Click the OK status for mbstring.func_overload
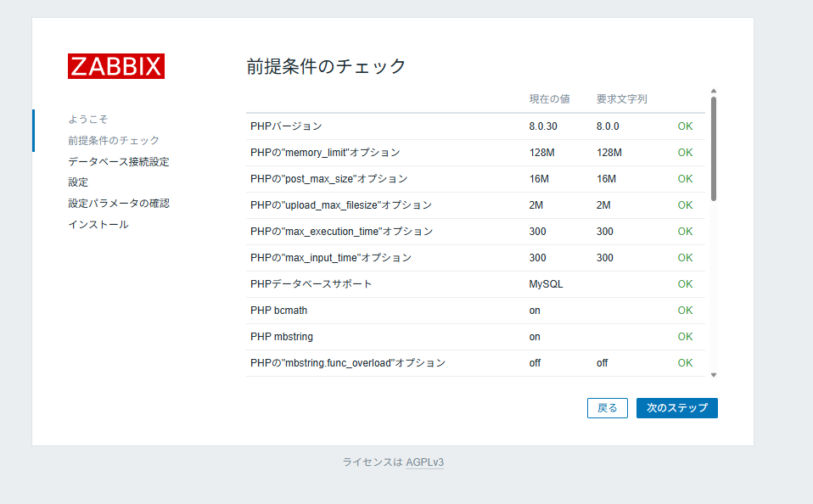Image resolution: width=813 pixels, height=504 pixels. (685, 362)
